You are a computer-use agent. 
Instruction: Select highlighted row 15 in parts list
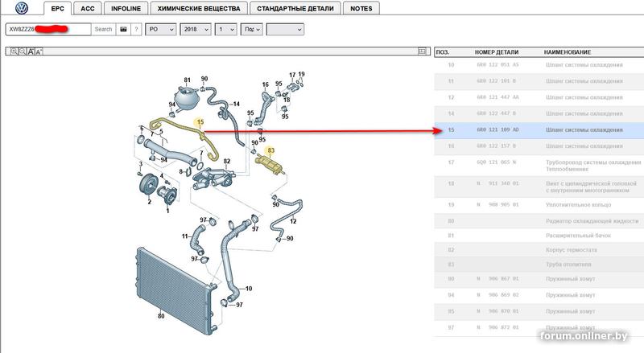(x=539, y=130)
